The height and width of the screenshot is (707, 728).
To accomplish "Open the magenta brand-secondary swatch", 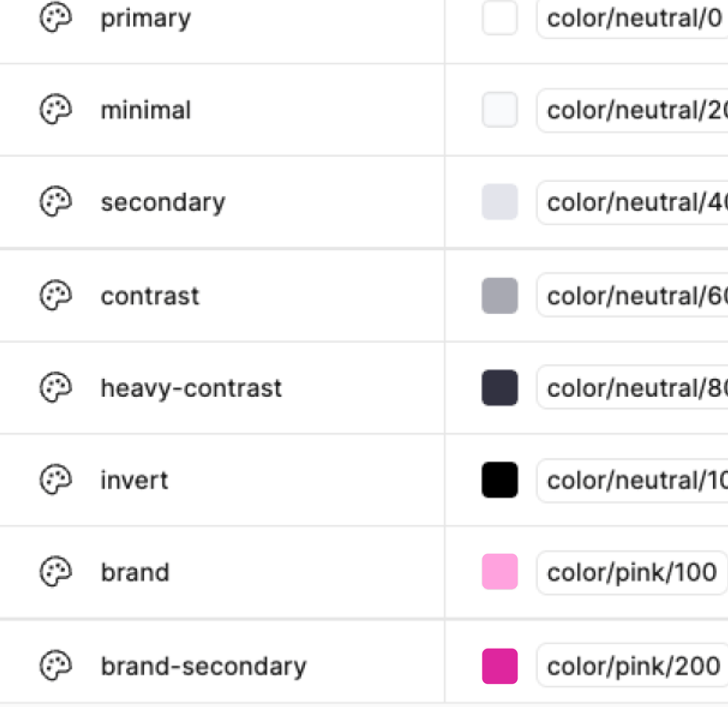I will pos(500,666).
